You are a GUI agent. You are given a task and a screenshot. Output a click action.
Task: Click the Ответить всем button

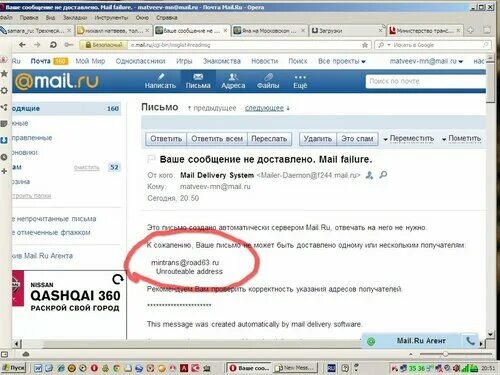[217, 139]
